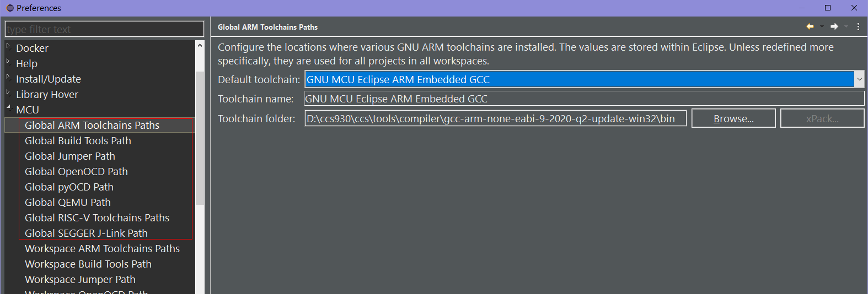Click the type filter text field
Viewport: 868px width, 294px height.
click(104, 29)
